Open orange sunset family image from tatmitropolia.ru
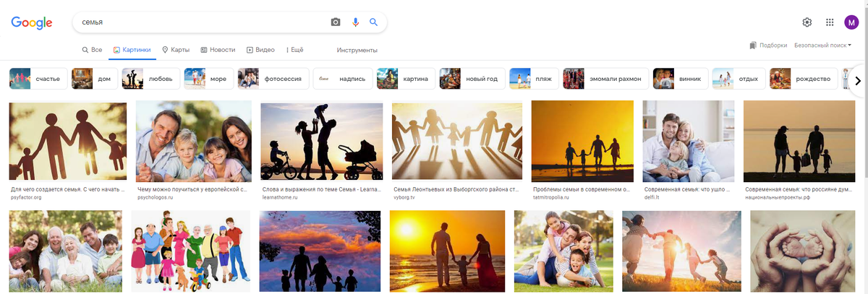Viewport: 868px width, 294px height. [x=582, y=141]
